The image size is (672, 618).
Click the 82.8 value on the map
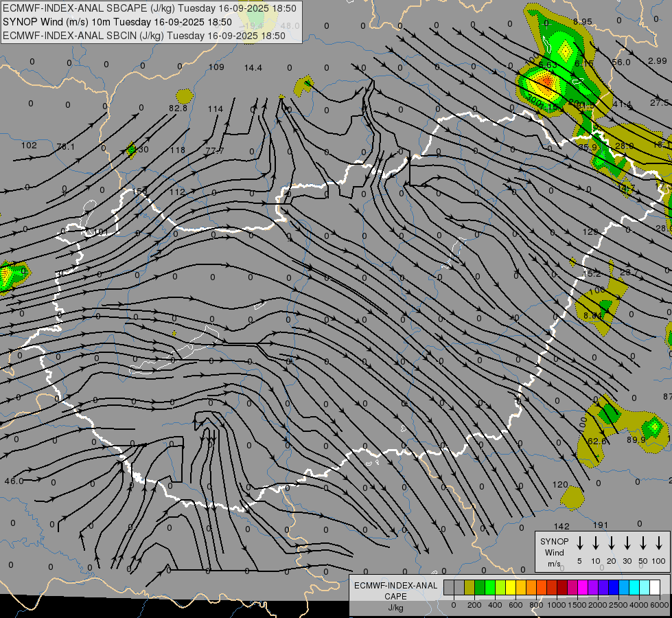pyautogui.click(x=178, y=108)
